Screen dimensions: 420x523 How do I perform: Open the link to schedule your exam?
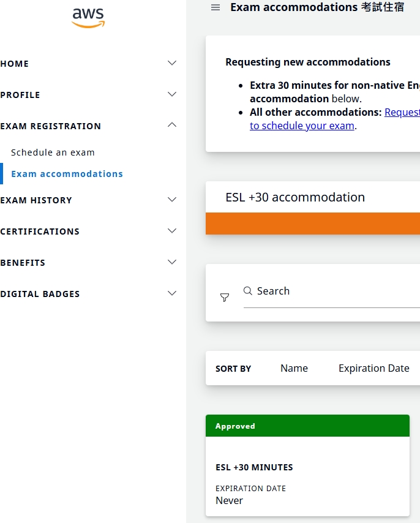coord(302,126)
